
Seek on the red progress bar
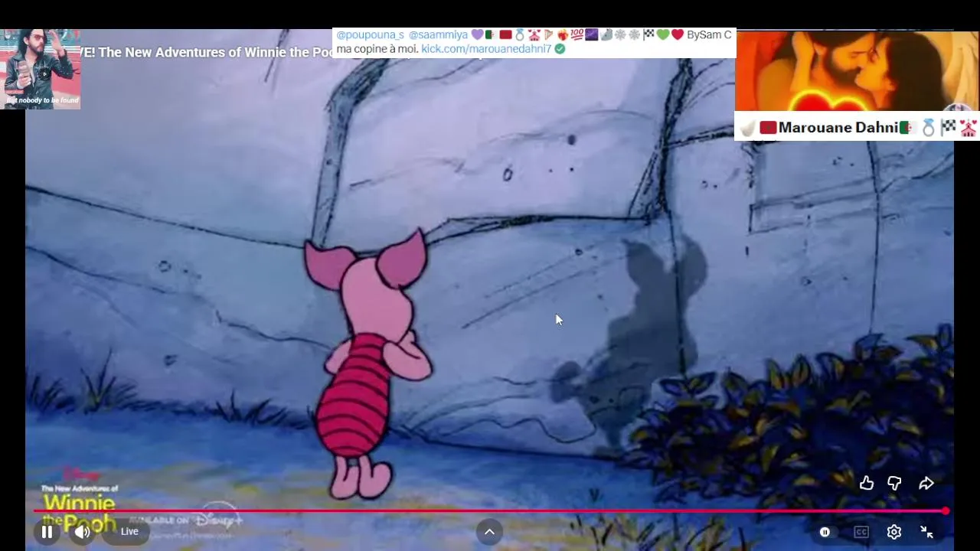pyautogui.click(x=490, y=510)
